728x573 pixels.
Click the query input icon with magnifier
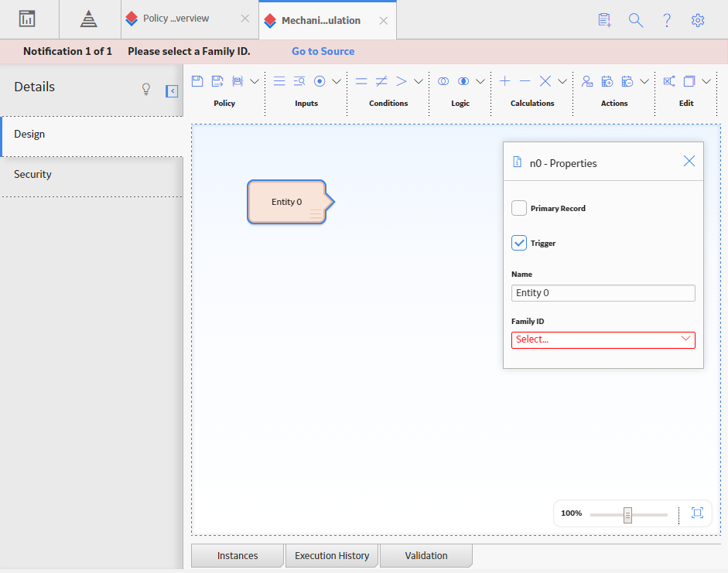click(299, 81)
